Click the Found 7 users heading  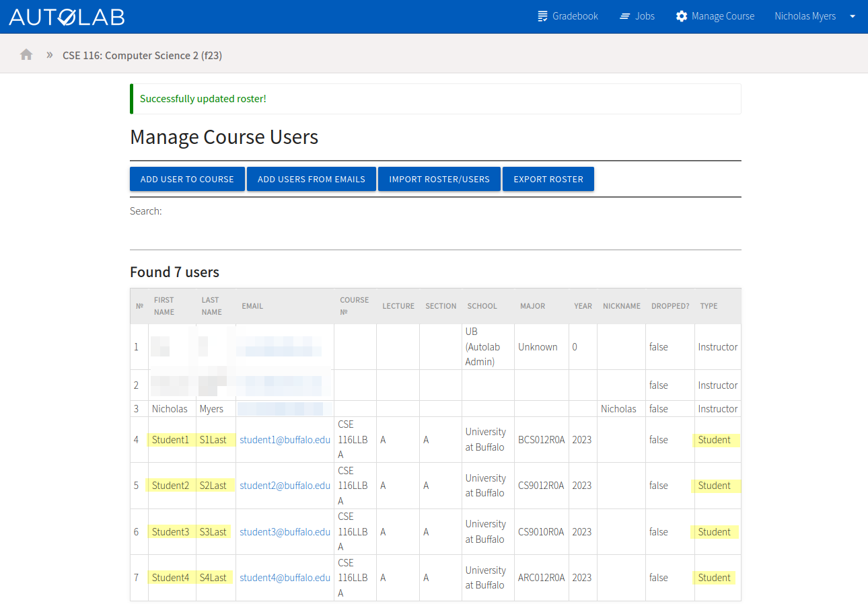[x=175, y=272]
